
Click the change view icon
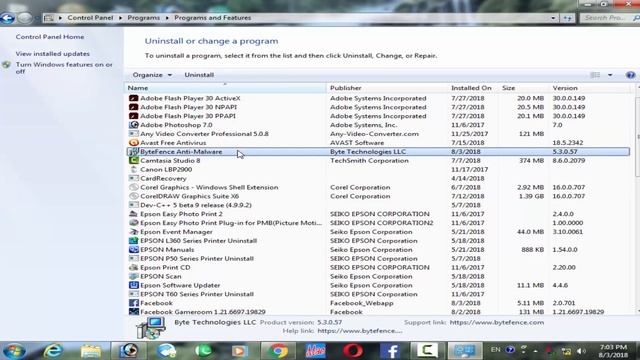point(595,75)
